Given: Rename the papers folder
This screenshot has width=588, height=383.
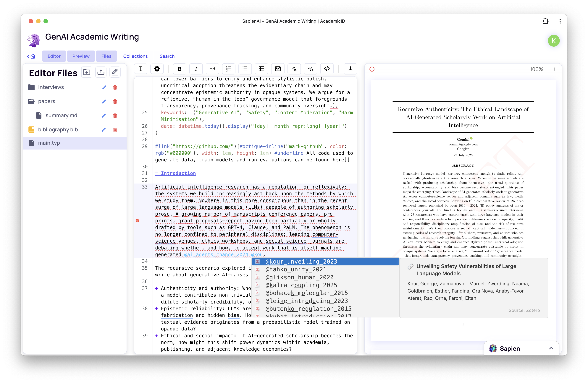Looking at the screenshot, I should click(104, 101).
